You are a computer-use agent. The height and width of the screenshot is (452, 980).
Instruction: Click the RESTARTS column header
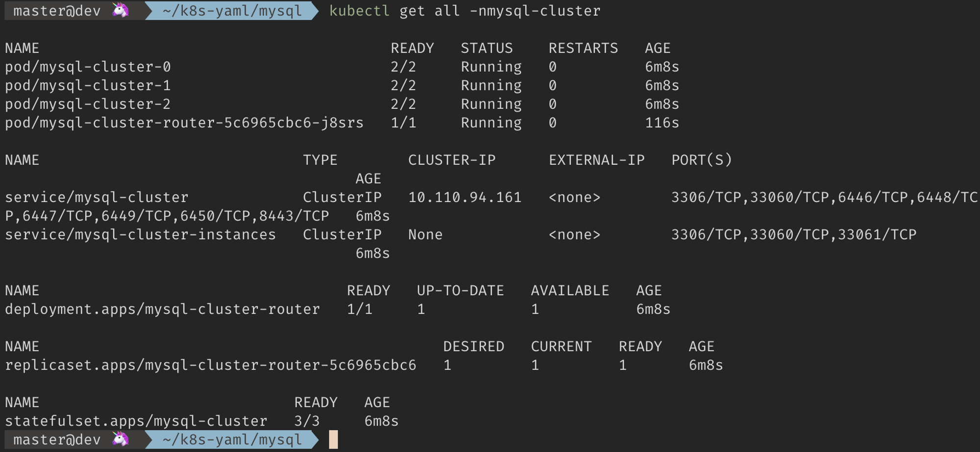[583, 48]
